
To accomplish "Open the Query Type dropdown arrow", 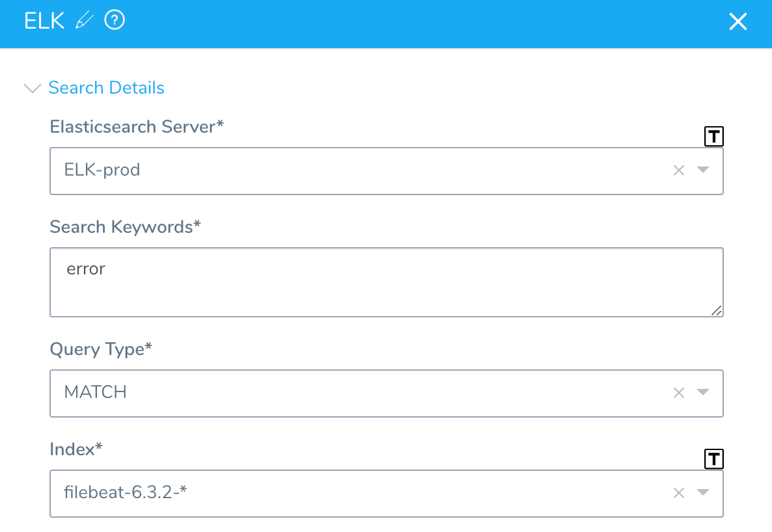I will coord(702,392).
